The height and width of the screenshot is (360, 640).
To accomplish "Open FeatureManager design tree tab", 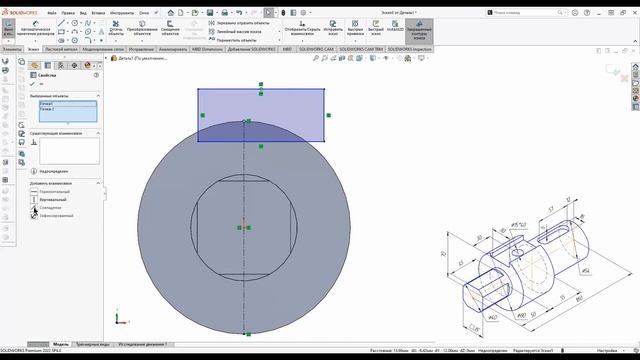I will point(35,65).
